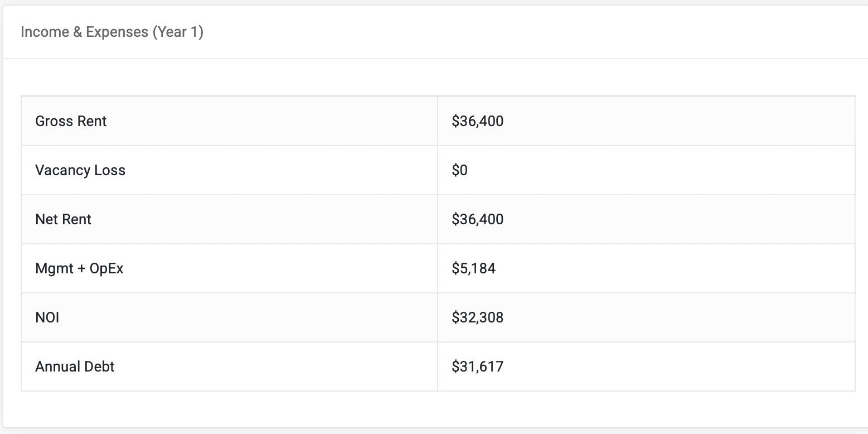Select the OpEx text in the table
The image size is (868, 434).
coord(106,268)
